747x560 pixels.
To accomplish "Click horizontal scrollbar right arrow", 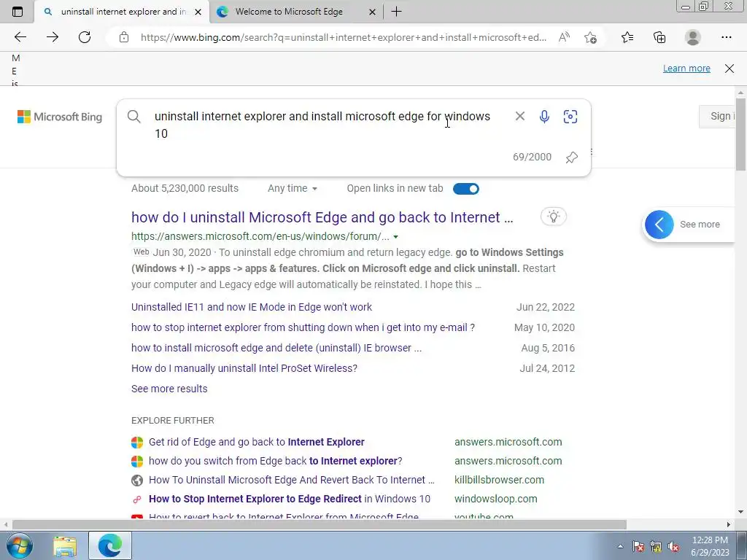I will click(x=729, y=525).
